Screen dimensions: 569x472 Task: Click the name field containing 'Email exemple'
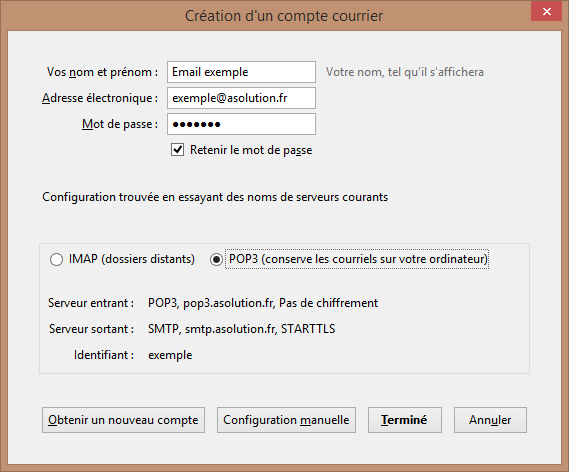[241, 72]
